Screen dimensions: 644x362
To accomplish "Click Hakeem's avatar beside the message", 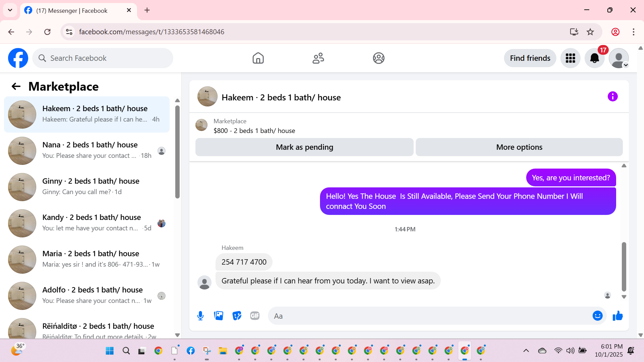I will [204, 282].
